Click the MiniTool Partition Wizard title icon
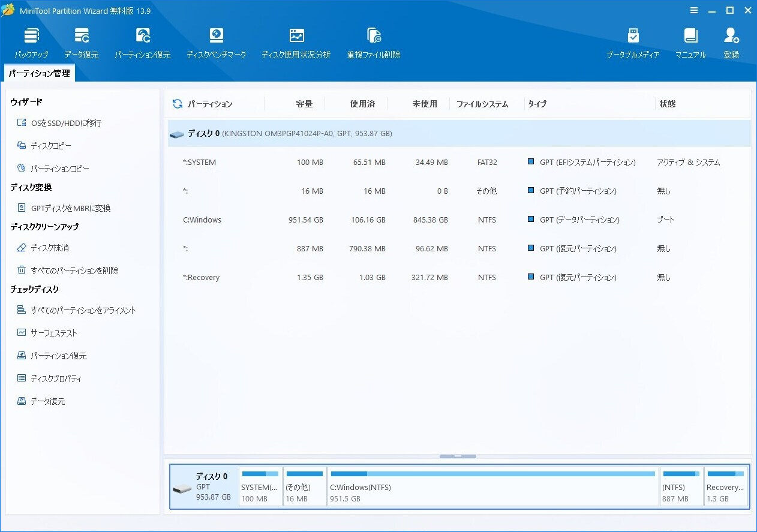Image resolution: width=757 pixels, height=532 pixels. click(x=8, y=10)
